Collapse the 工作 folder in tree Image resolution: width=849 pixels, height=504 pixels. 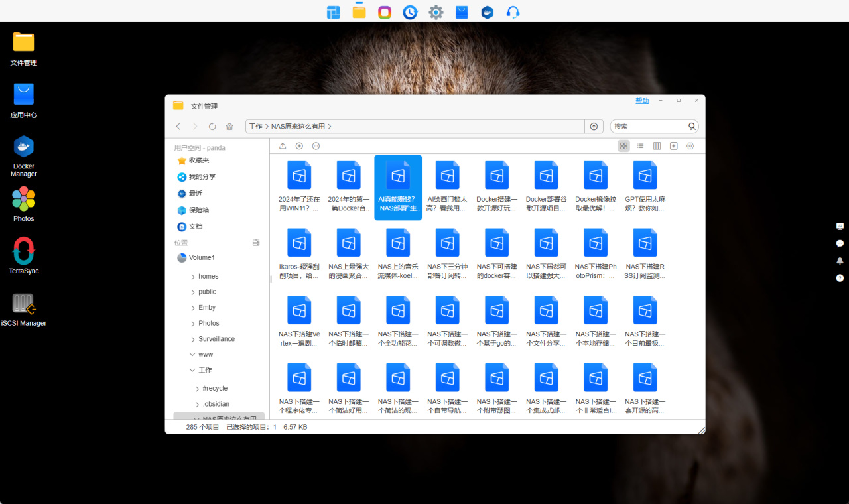pos(192,371)
